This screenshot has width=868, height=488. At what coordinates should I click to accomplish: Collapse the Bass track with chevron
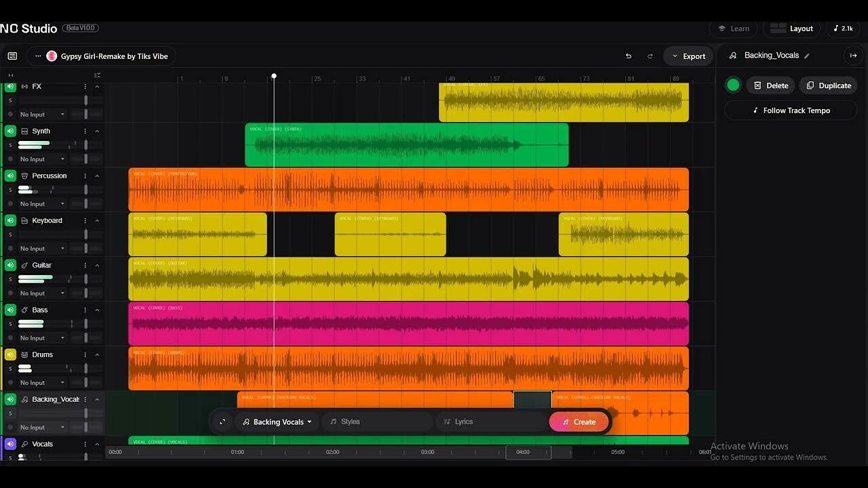click(97, 310)
